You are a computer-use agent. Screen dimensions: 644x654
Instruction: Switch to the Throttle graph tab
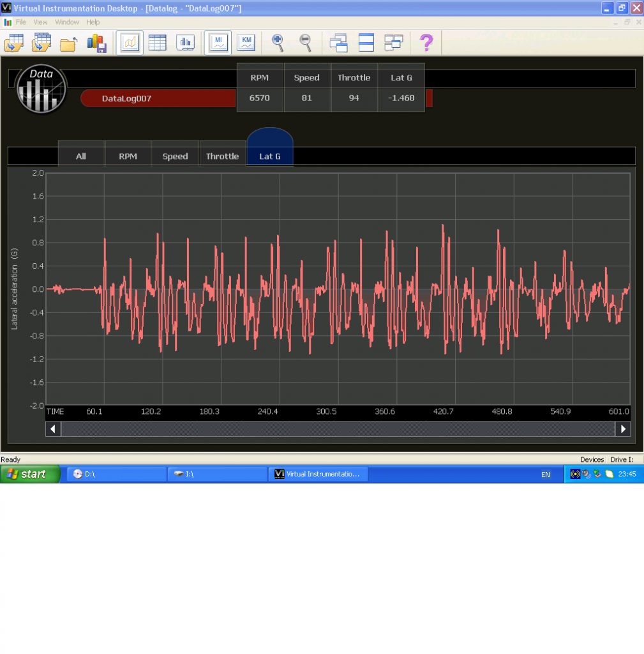pos(222,156)
